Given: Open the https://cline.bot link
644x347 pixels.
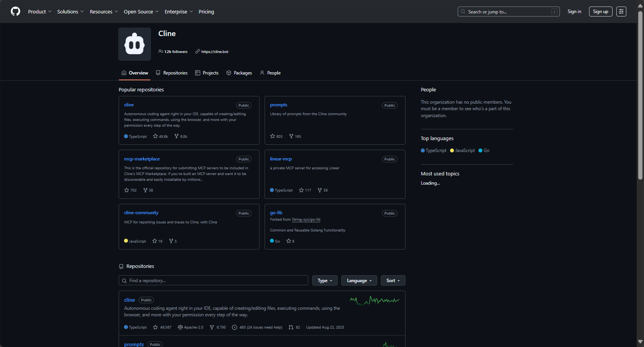Looking at the screenshot, I should tap(215, 51).
